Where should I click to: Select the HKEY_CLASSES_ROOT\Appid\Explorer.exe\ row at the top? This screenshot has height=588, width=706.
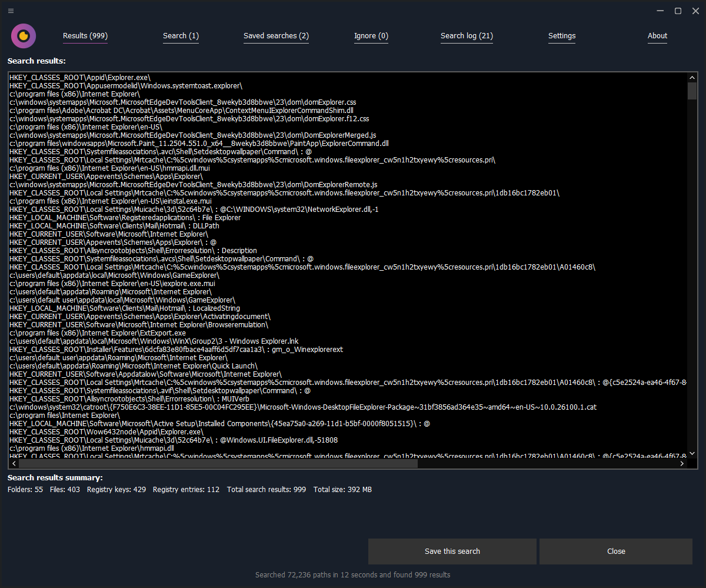point(348,78)
